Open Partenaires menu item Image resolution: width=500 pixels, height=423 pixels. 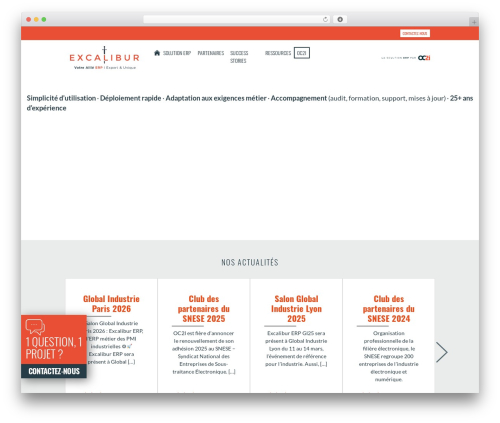coord(211,53)
